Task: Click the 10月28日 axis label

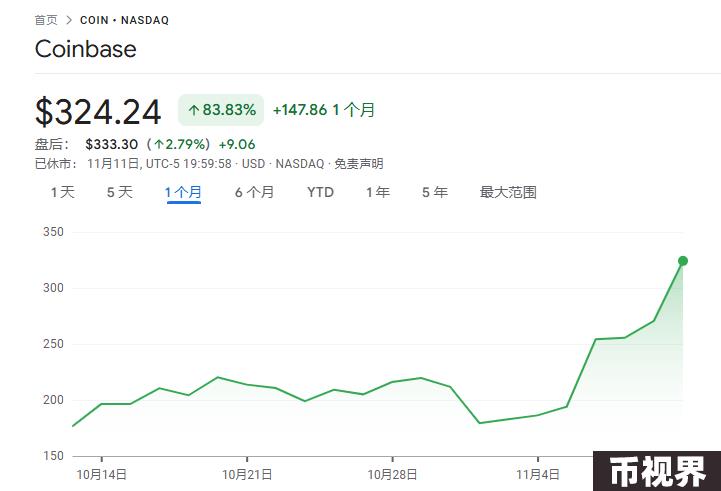Action: click(x=392, y=474)
